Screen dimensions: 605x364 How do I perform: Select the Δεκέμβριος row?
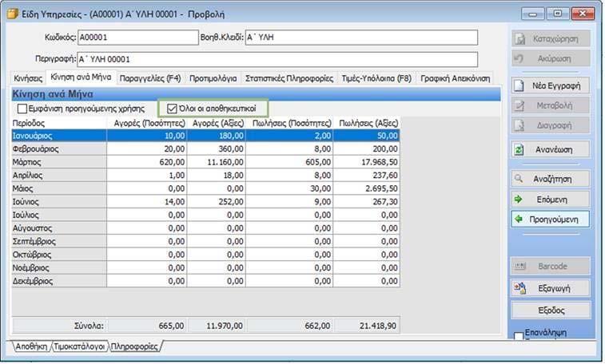tap(205, 281)
